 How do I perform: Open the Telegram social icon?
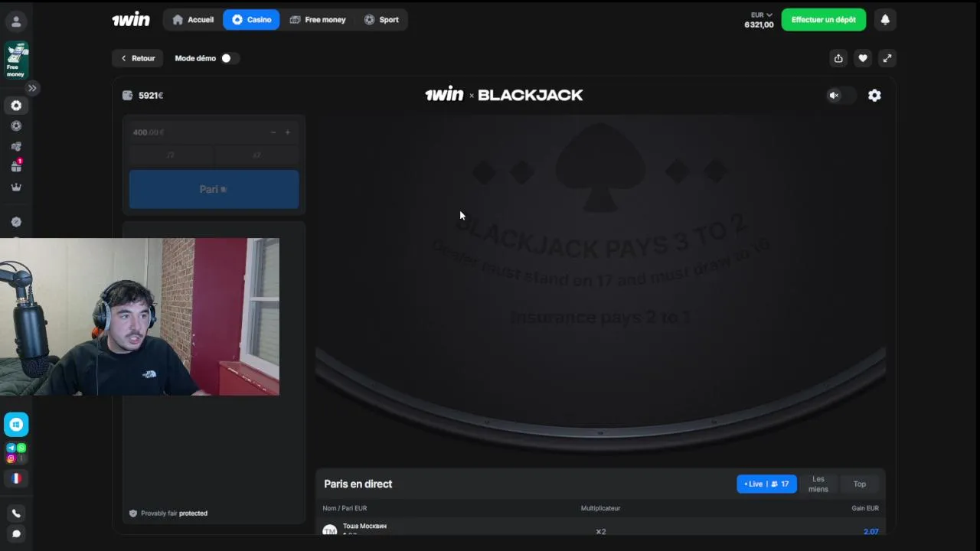11,448
